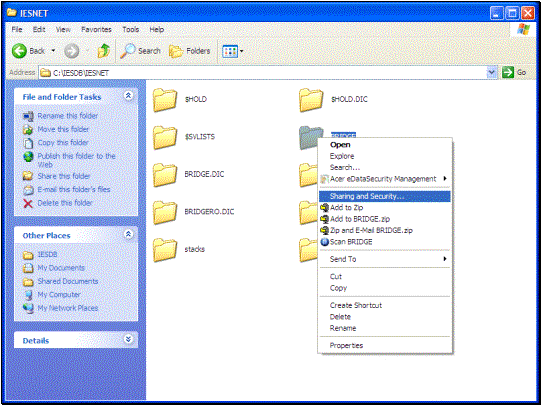Open the address bar dropdown arrow
Screen dimensions: 541x405
[491, 72]
